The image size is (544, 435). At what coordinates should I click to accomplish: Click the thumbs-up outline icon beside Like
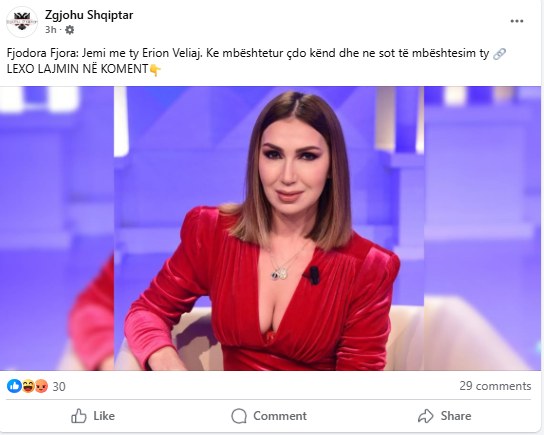click(x=79, y=416)
